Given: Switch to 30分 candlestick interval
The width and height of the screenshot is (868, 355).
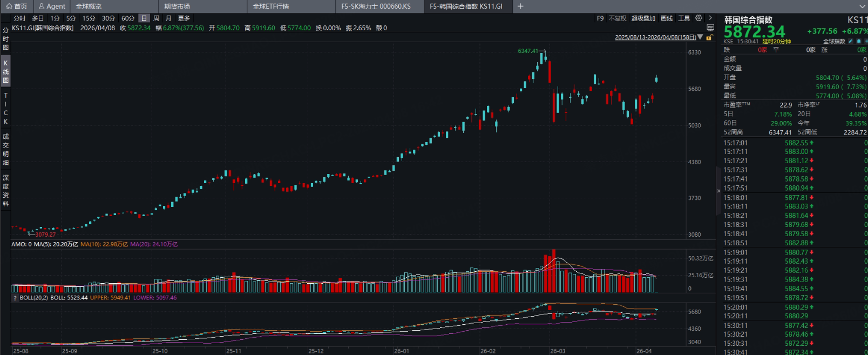Looking at the screenshot, I should [x=109, y=18].
